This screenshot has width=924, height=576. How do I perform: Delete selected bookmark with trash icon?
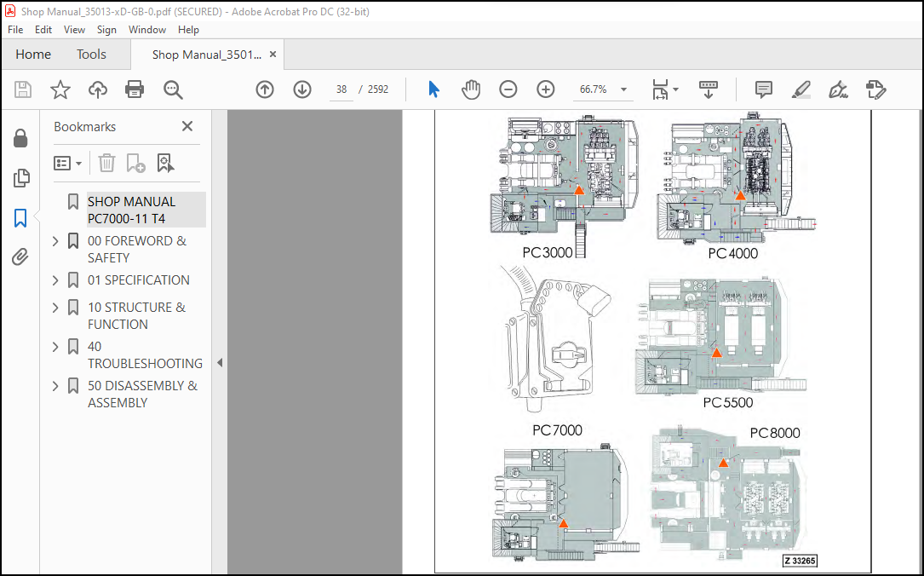(x=106, y=164)
